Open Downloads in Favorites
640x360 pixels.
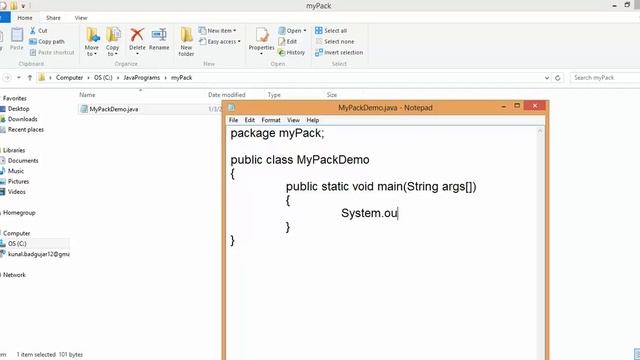coord(22,119)
